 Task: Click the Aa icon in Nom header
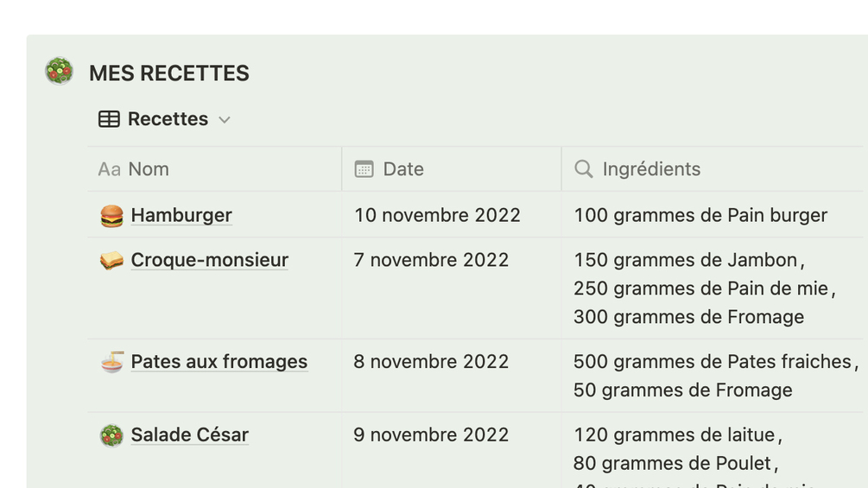click(x=109, y=169)
